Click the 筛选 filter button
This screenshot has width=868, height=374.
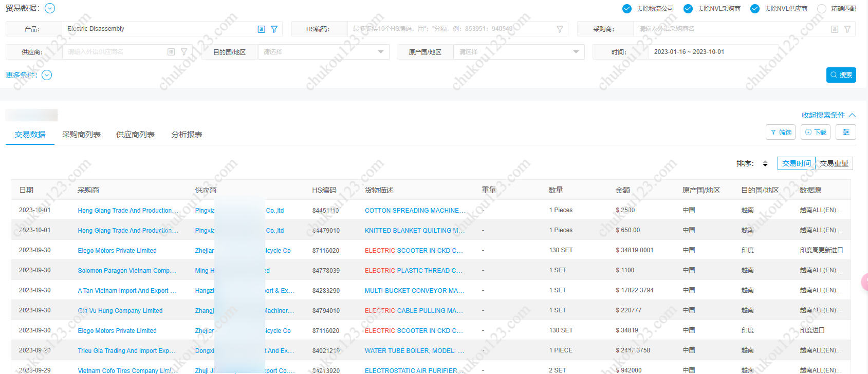point(781,132)
